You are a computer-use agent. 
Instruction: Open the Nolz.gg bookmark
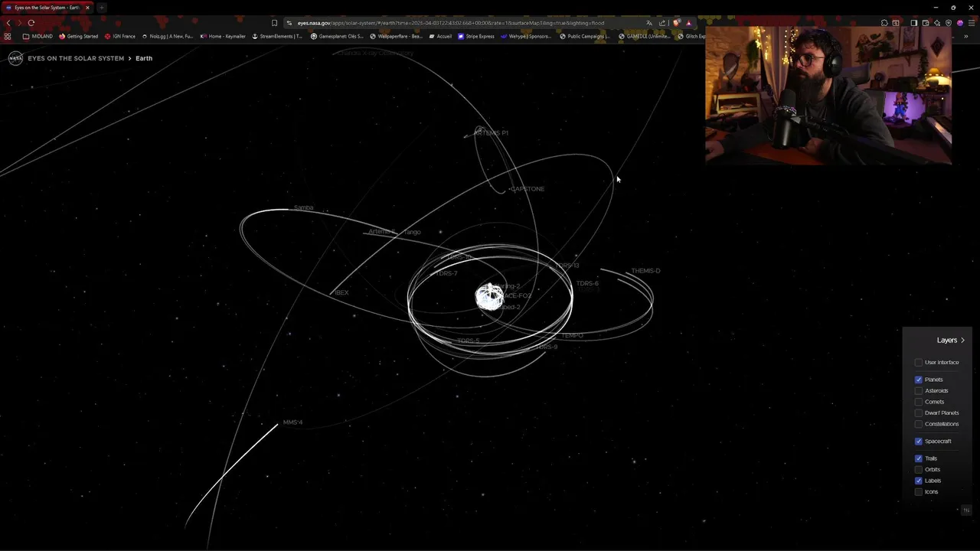(x=168, y=36)
